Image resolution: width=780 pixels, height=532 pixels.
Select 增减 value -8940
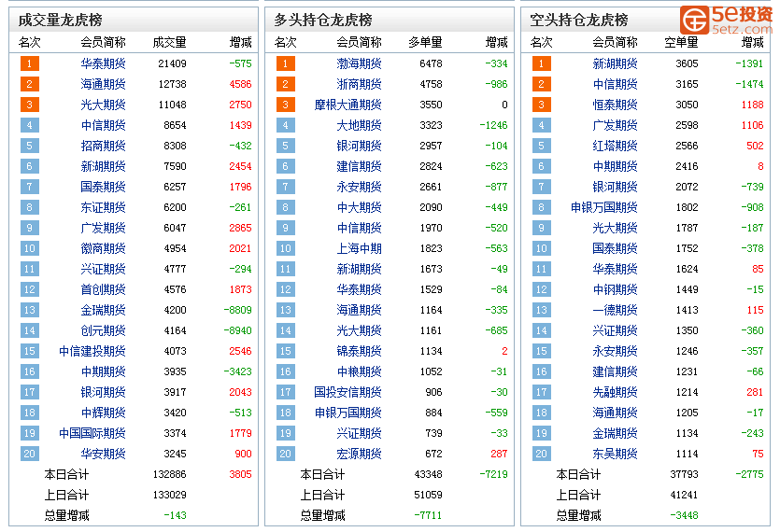(238, 330)
